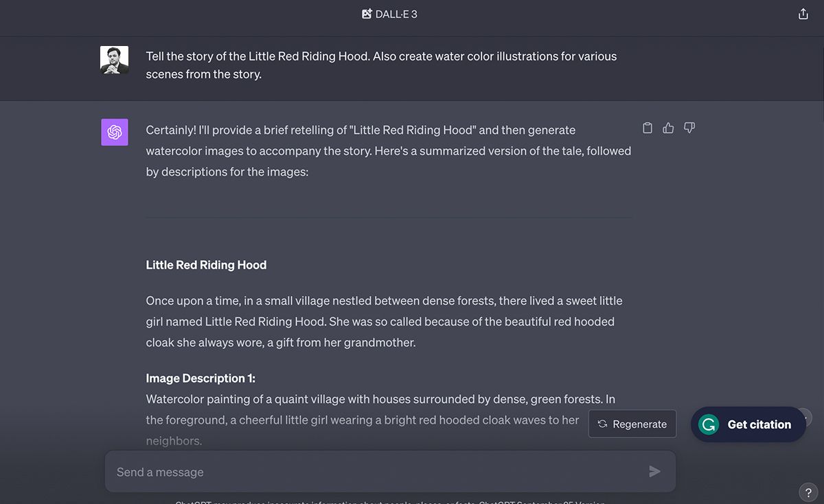The width and height of the screenshot is (824, 504).
Task: Click the user prompt message bubble
Action: point(381,65)
